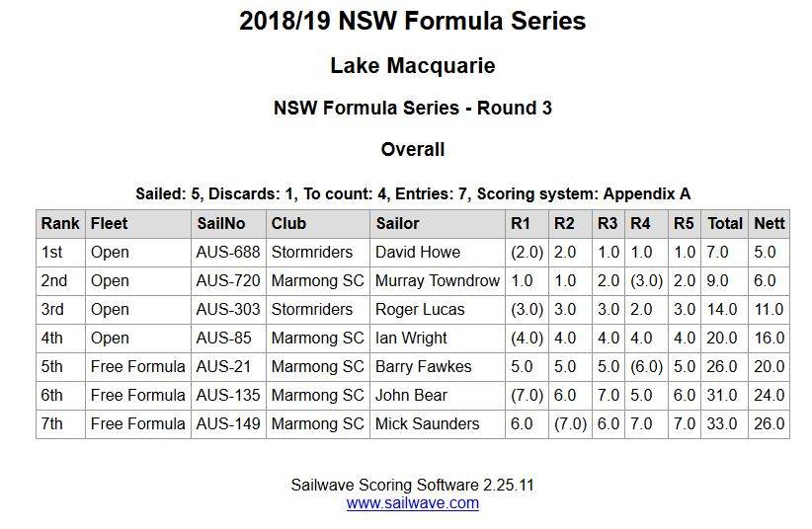This screenshot has width=812, height=529.
Task: Select sail number AUS-149 cell
Action: click(x=227, y=424)
